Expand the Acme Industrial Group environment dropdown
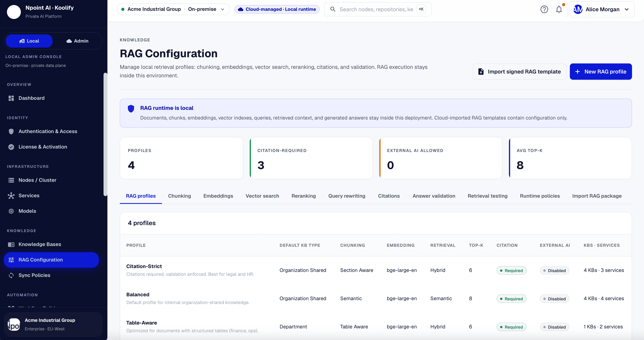The image size is (644, 340). (x=173, y=9)
